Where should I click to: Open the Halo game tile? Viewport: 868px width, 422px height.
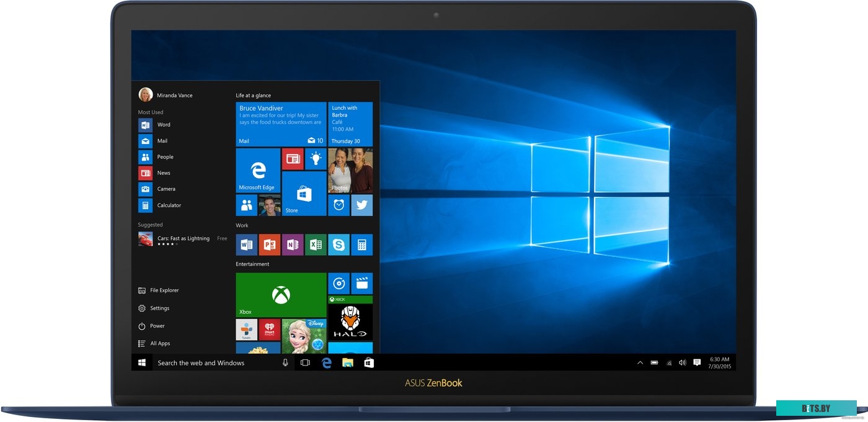(350, 318)
